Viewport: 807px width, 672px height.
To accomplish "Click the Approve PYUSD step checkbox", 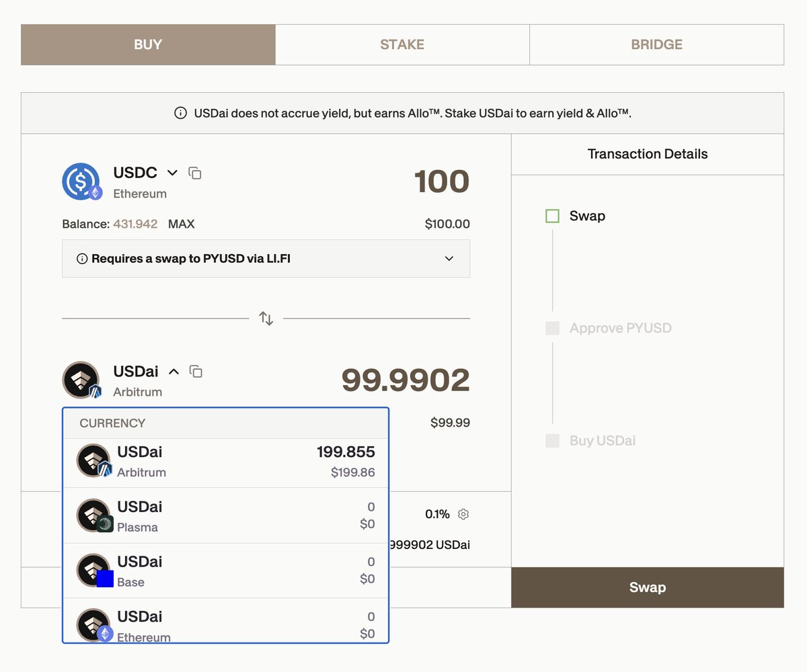I will [552, 328].
